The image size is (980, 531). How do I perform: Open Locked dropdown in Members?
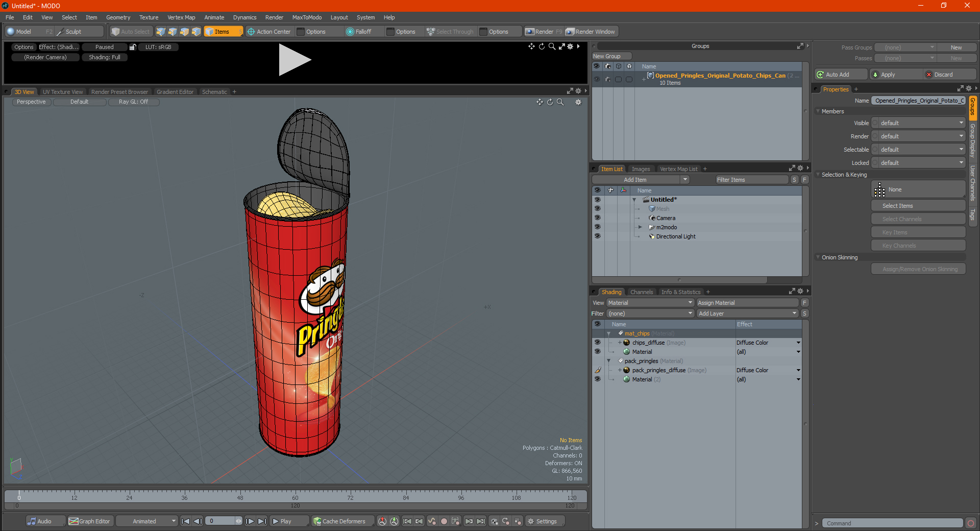click(918, 163)
